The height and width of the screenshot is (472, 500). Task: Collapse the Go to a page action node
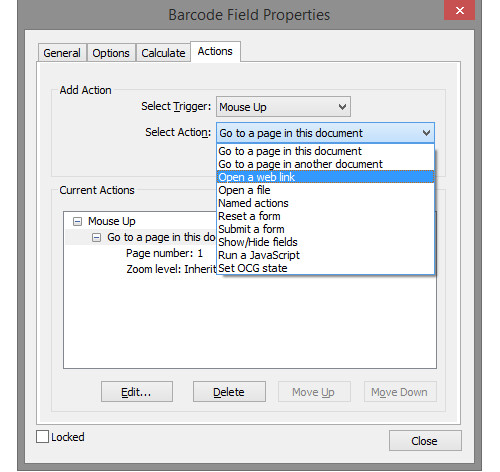tap(96, 238)
